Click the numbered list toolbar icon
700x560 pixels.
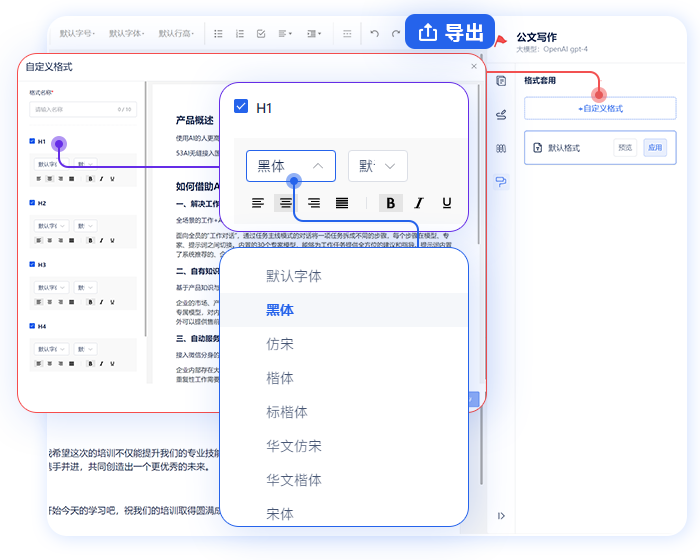240,33
